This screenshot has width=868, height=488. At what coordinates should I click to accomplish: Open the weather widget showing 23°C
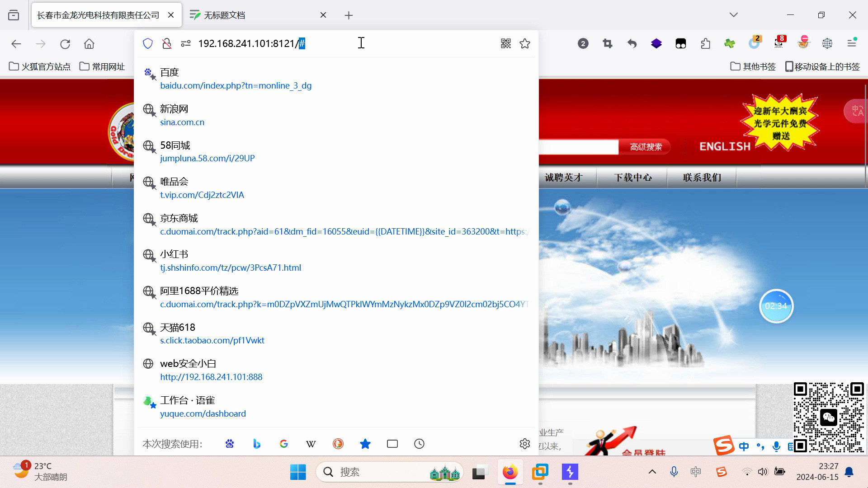(x=40, y=472)
